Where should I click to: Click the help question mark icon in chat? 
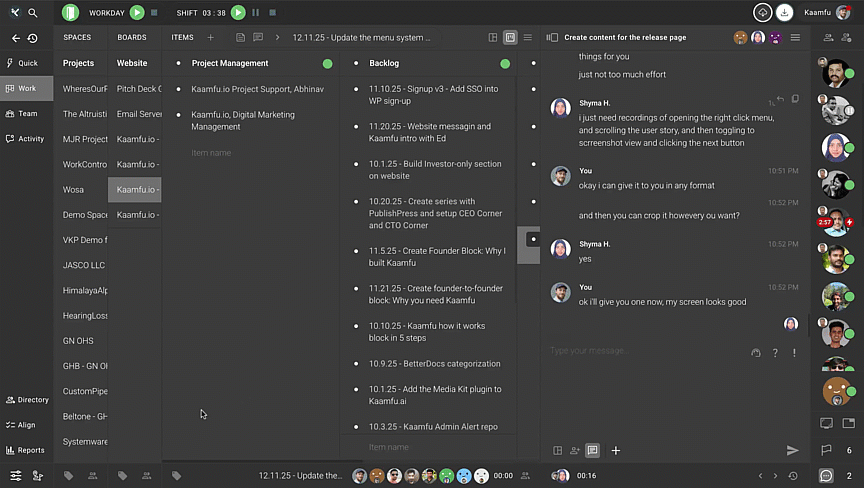(775, 353)
